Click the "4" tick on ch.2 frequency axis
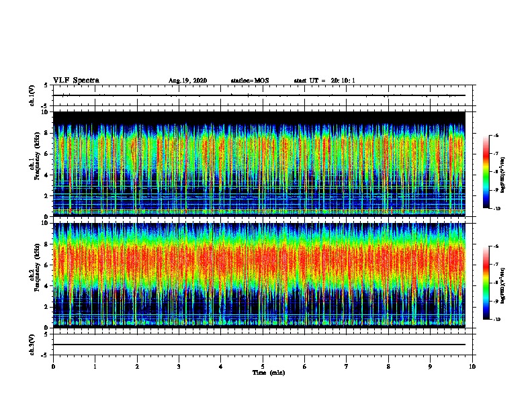Screen dimensions: 532x411 (x=47, y=286)
